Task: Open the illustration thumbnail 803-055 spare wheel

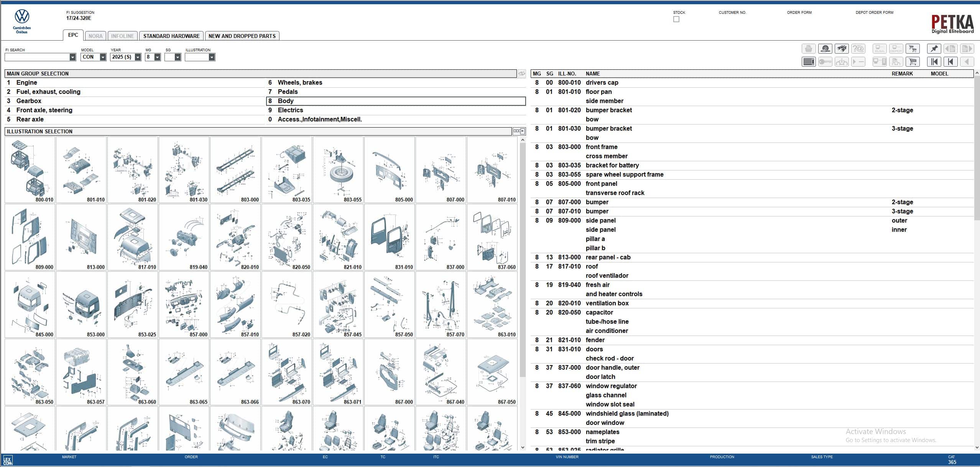Action: 338,170
